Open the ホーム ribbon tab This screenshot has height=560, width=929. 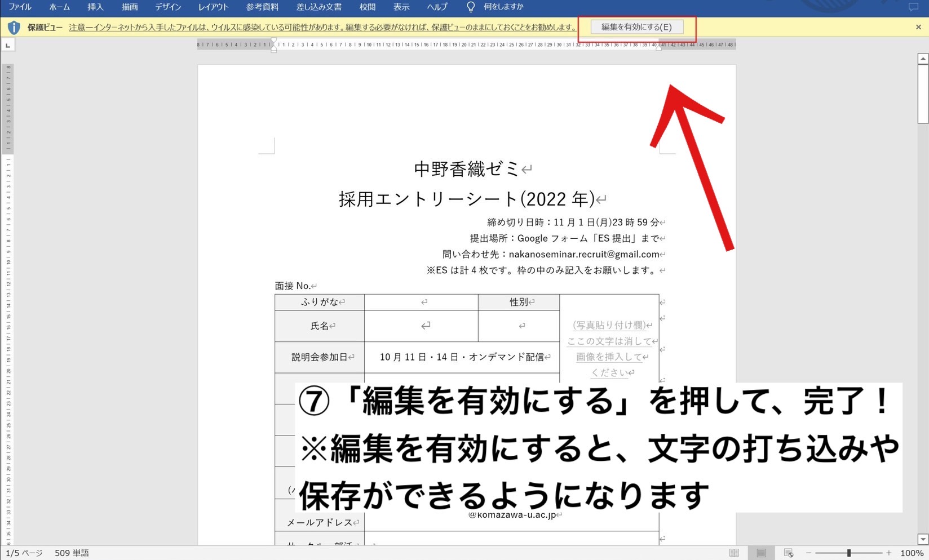click(59, 7)
